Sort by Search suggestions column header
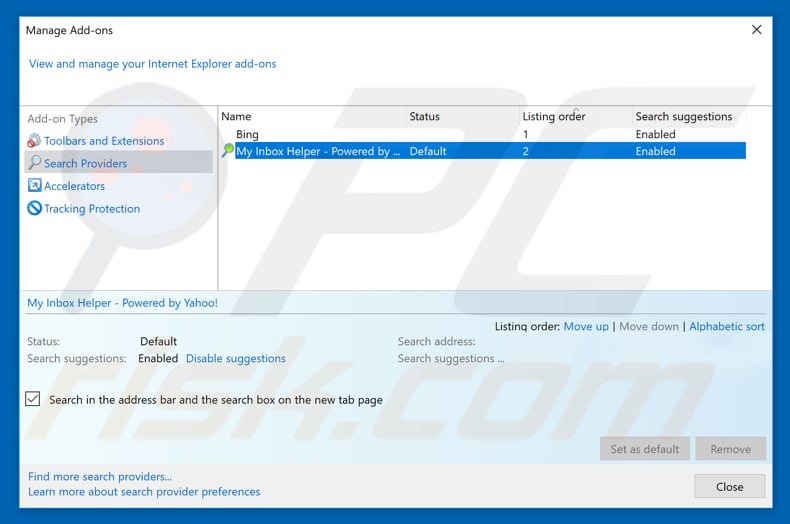 [x=689, y=116]
